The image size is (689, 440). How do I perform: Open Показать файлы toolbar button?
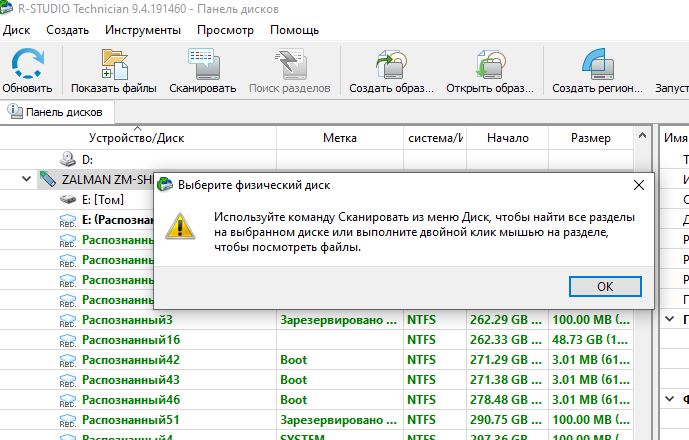click(114, 72)
